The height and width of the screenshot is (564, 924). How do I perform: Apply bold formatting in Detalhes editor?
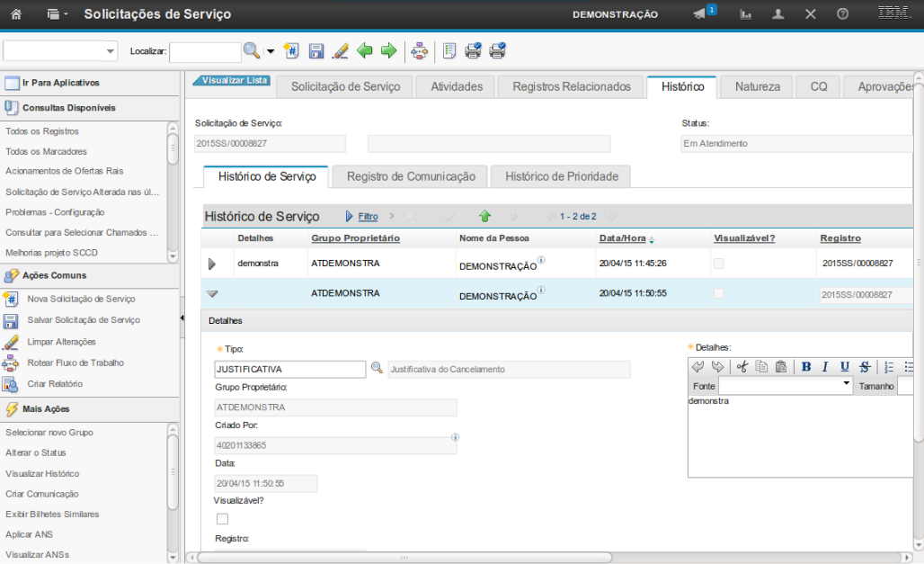pos(805,366)
